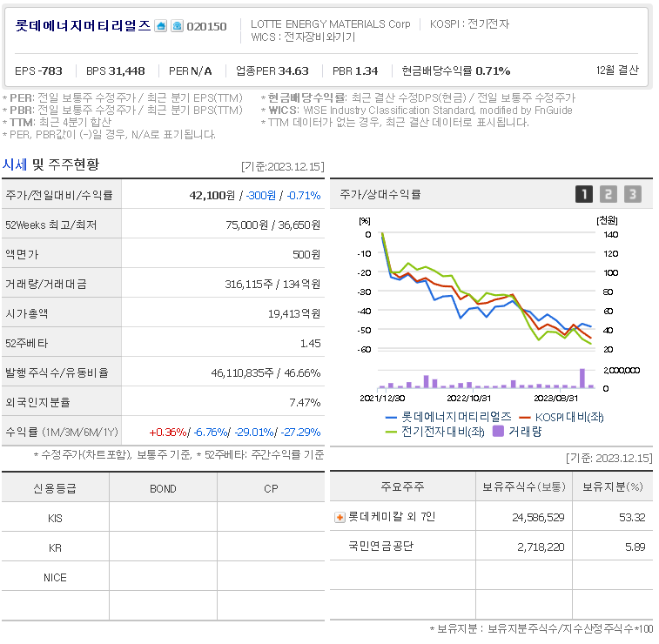Click the 액면가 500원 value
659x644 pixels.
[306, 255]
